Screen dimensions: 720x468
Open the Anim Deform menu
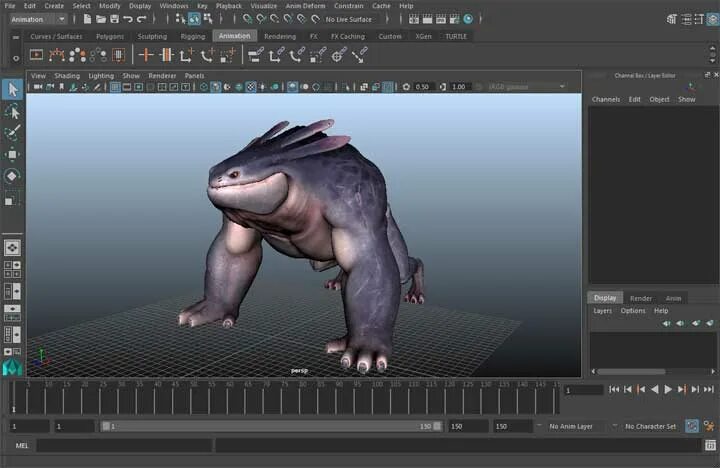305,6
